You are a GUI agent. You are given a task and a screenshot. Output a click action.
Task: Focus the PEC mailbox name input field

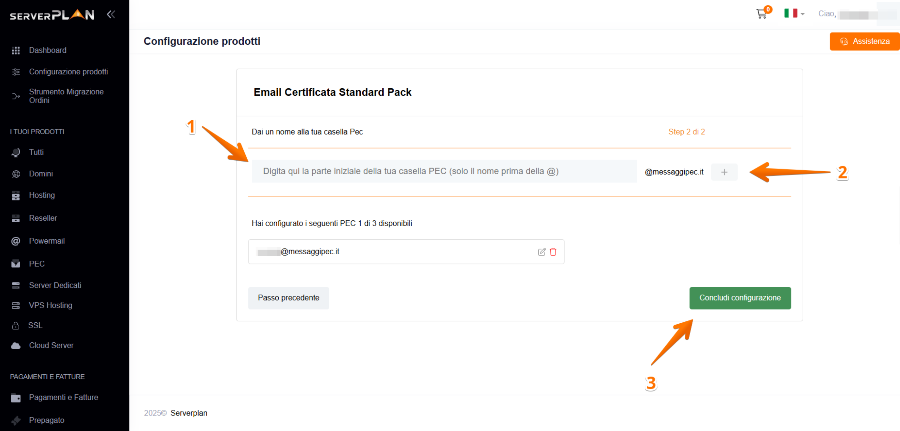[443, 172]
